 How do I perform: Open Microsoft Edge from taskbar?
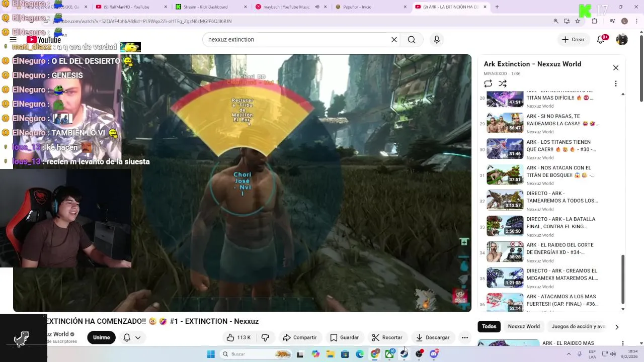click(360, 354)
